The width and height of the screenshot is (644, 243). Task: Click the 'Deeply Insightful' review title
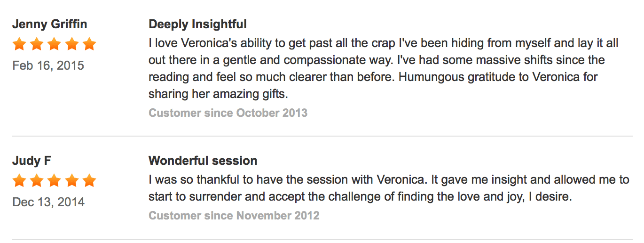point(197,24)
